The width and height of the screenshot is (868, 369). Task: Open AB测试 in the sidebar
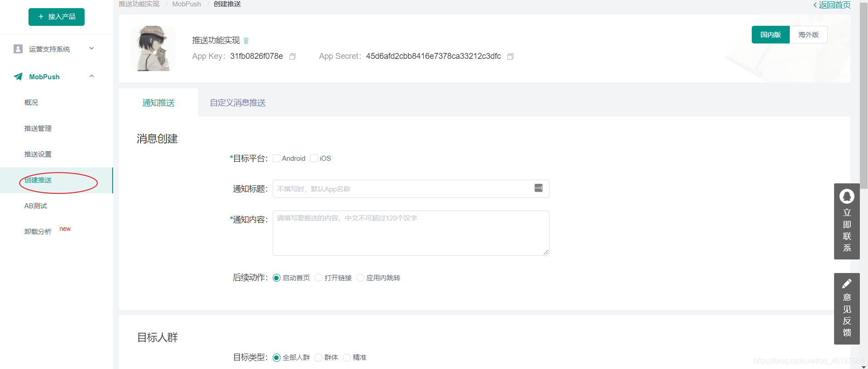point(36,206)
